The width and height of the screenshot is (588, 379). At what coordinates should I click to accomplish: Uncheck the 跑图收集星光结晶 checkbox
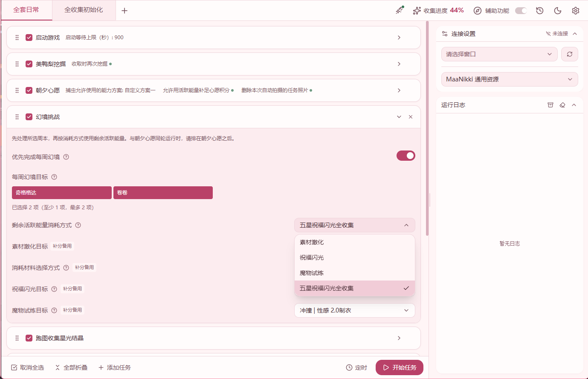pyautogui.click(x=29, y=338)
